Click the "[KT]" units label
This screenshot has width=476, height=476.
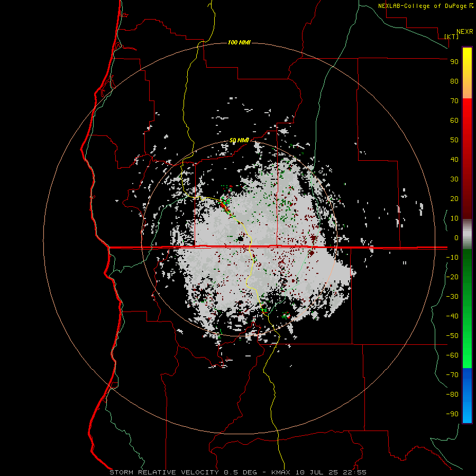click(452, 36)
